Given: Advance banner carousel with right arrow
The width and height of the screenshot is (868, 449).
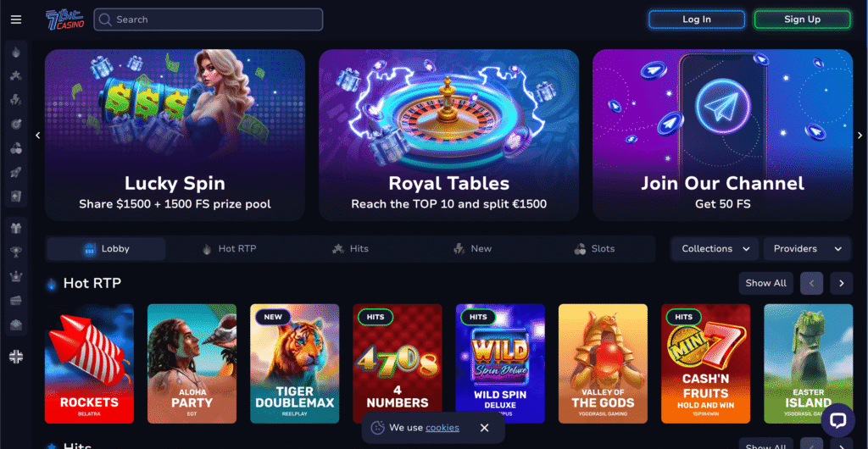Looking at the screenshot, I should click(x=860, y=135).
